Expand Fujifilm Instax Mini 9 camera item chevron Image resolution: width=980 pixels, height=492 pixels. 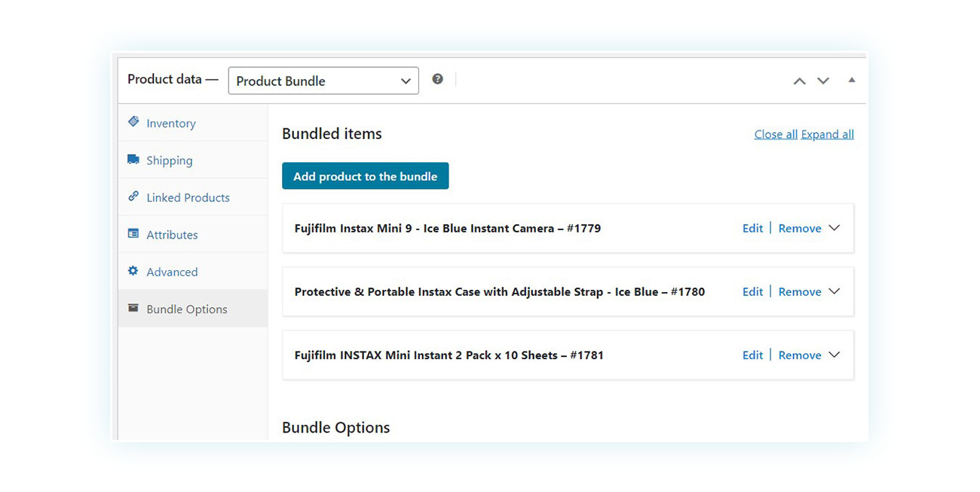[x=835, y=228]
